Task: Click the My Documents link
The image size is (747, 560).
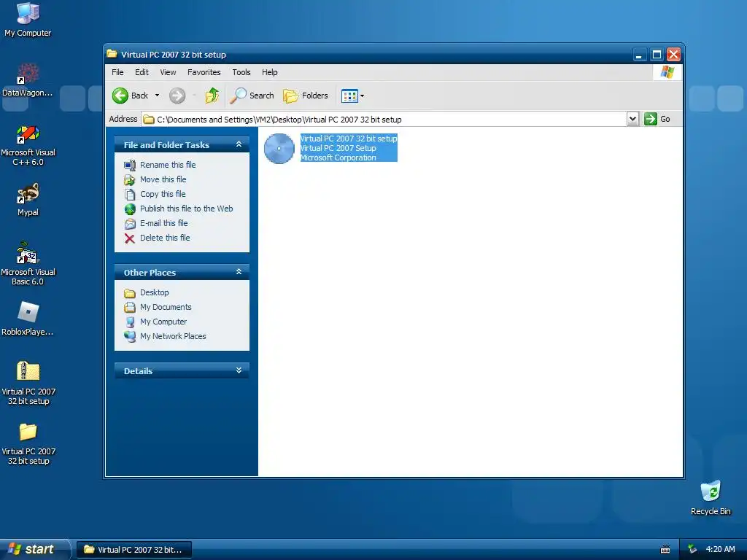Action: click(166, 307)
